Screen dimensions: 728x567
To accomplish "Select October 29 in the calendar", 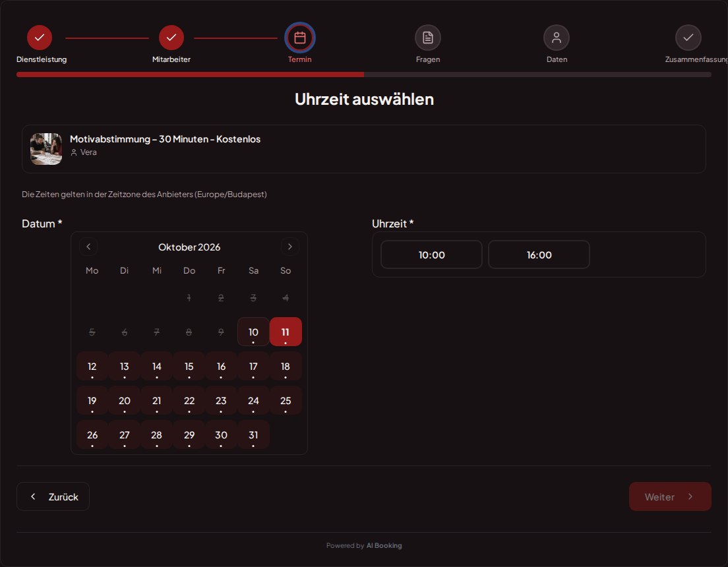I will (x=189, y=435).
